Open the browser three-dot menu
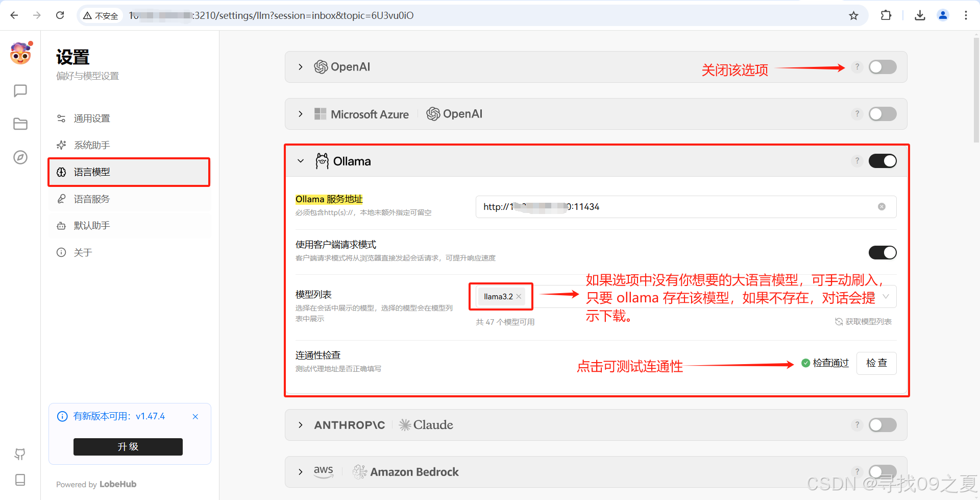Image resolution: width=980 pixels, height=500 pixels. (966, 15)
